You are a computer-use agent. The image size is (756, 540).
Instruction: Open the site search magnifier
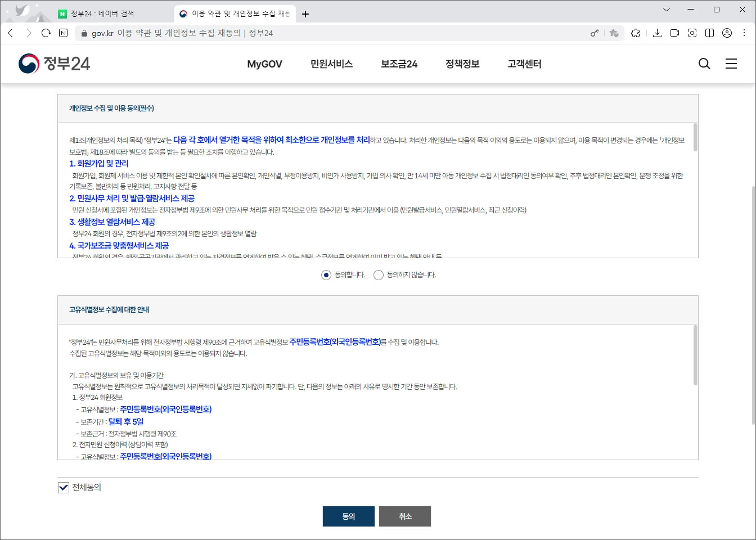click(x=704, y=64)
